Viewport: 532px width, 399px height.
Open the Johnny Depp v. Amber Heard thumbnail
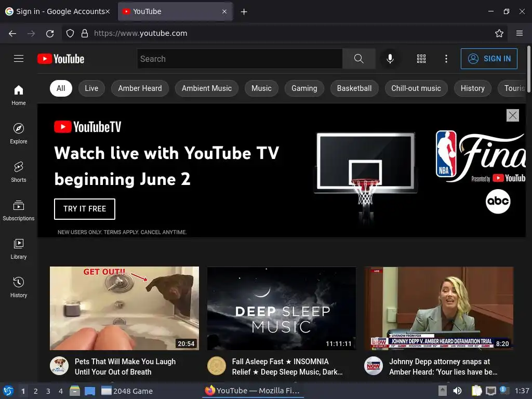coord(438,308)
